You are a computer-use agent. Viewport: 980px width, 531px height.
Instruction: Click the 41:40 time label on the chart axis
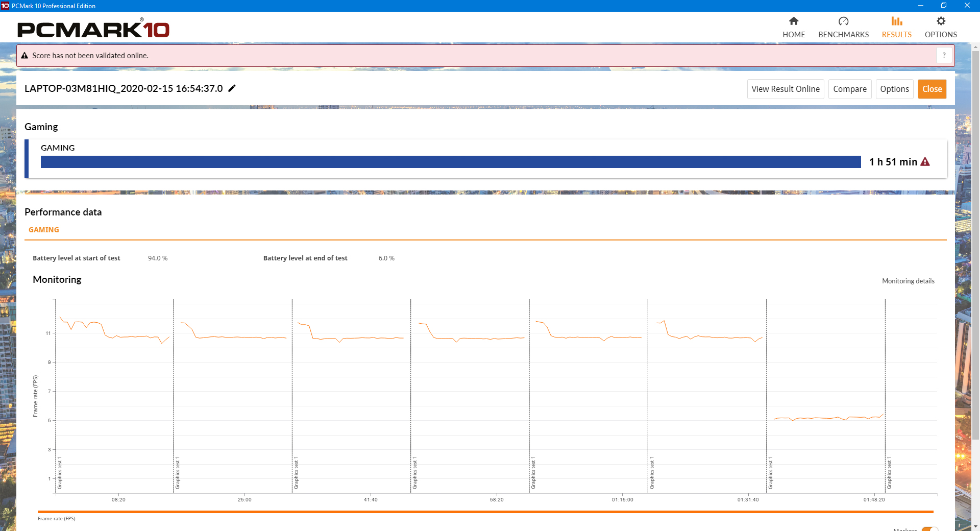pyautogui.click(x=371, y=499)
